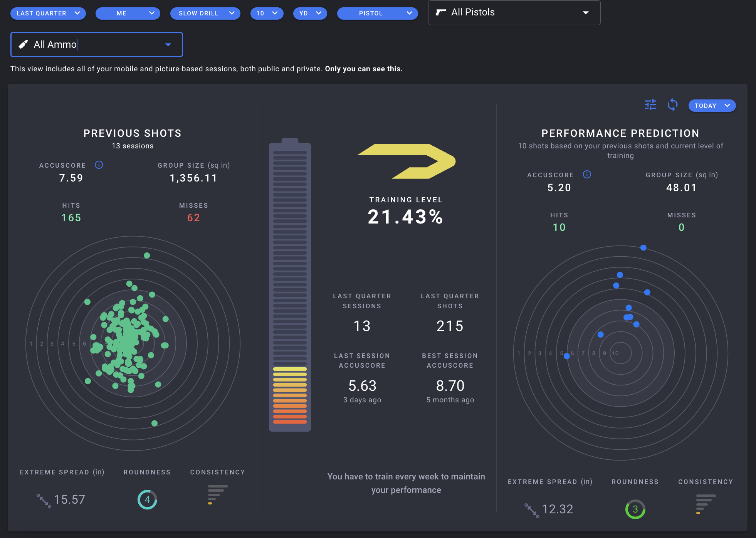Expand the All Ammo dropdown arrow
The image size is (756, 538).
pos(168,45)
